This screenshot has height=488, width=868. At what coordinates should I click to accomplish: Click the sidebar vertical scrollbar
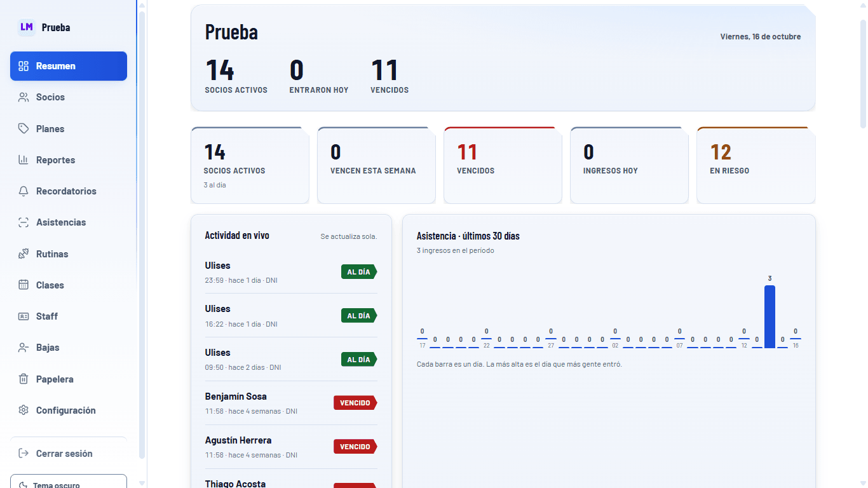coord(142,235)
